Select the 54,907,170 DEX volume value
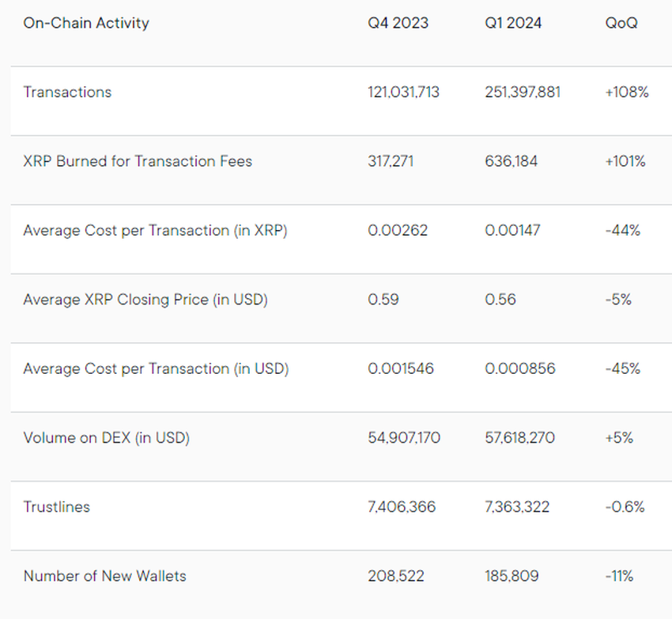Viewport: 672px width, 619px height. coord(404,438)
